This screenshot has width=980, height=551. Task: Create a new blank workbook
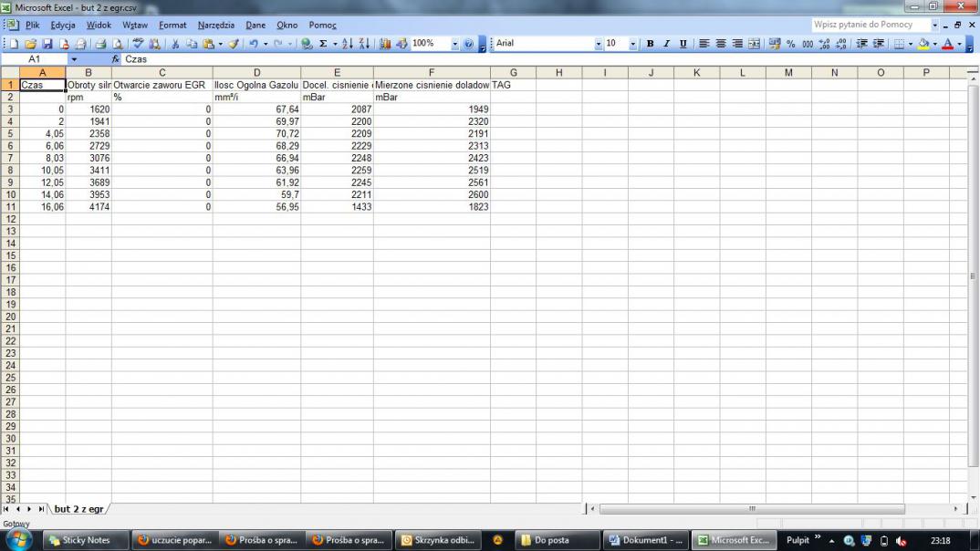pyautogui.click(x=14, y=44)
